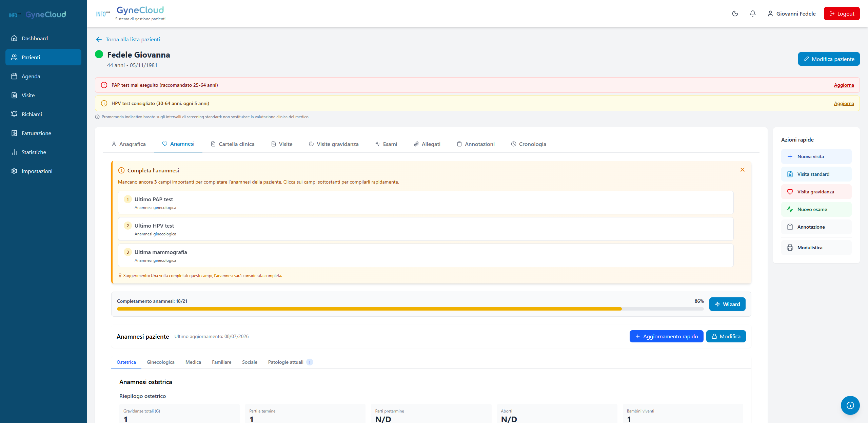Expand the Ultimo PAP test missing field

pos(426,203)
